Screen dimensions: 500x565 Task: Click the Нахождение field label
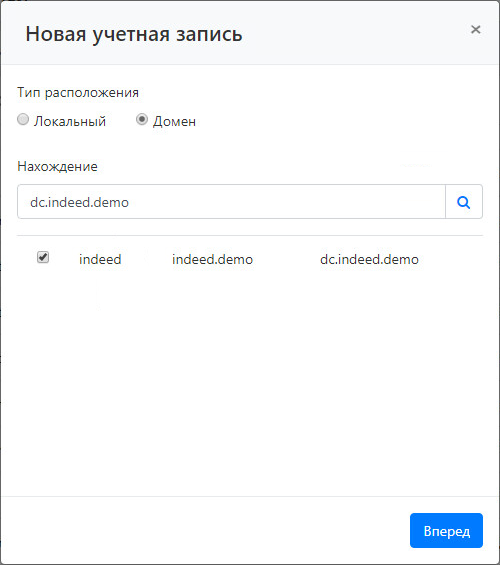click(x=57, y=166)
